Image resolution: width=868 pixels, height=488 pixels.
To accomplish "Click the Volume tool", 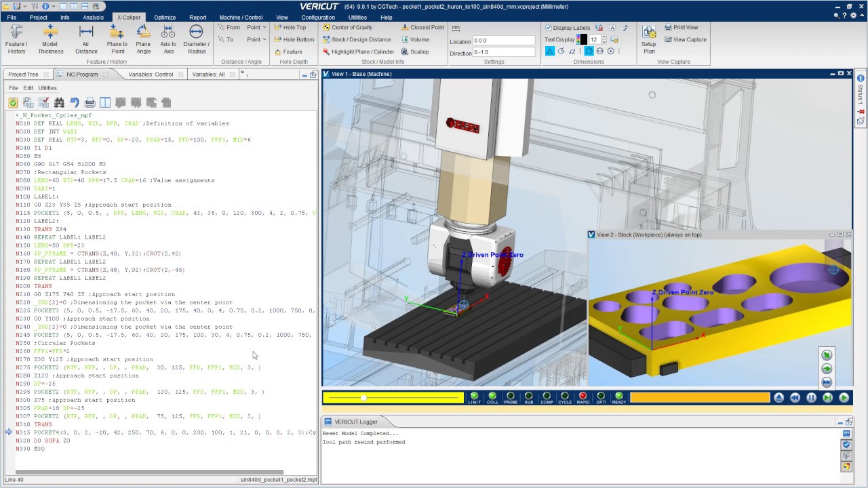I will [415, 40].
